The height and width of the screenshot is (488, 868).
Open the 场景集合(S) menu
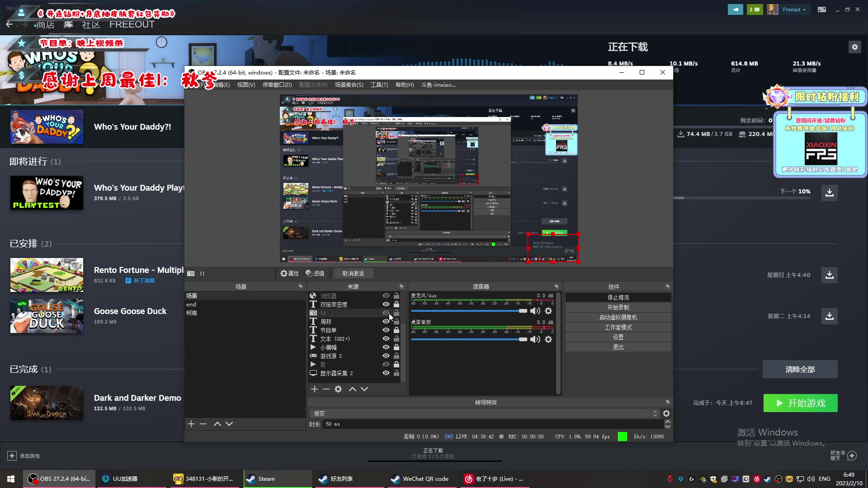coord(349,85)
